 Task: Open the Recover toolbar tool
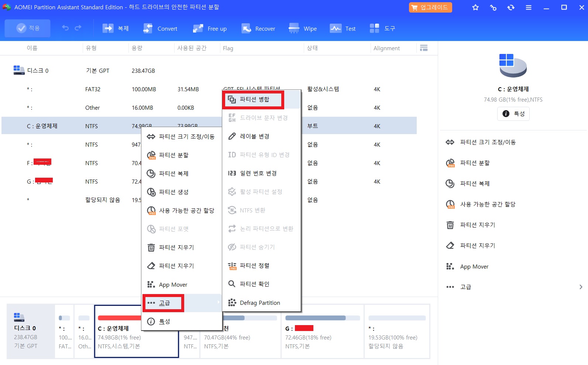point(258,28)
